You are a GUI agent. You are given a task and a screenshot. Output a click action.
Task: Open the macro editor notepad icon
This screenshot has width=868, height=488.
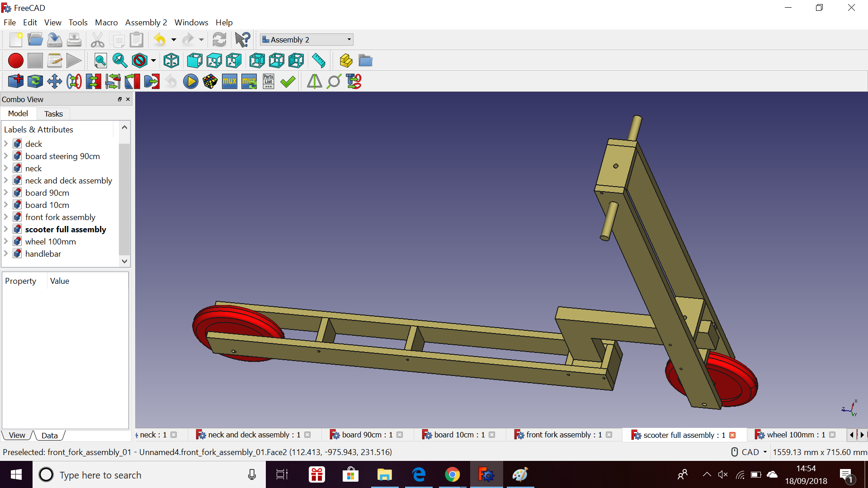click(x=55, y=61)
